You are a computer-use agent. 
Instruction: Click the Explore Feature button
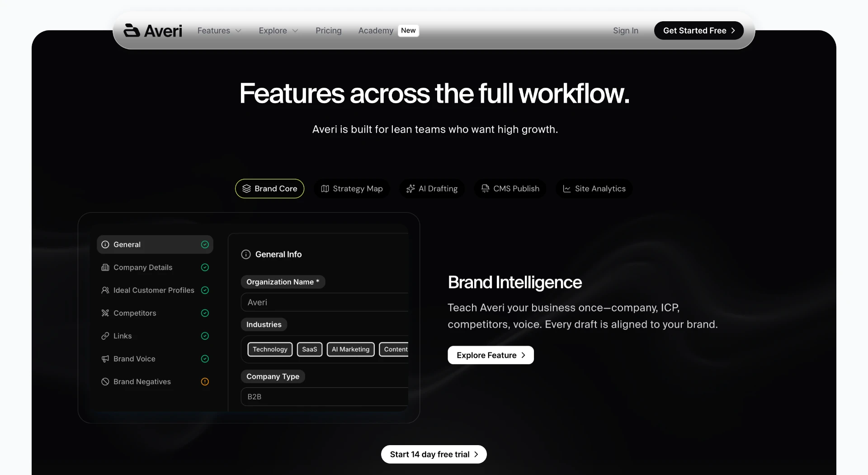tap(491, 355)
